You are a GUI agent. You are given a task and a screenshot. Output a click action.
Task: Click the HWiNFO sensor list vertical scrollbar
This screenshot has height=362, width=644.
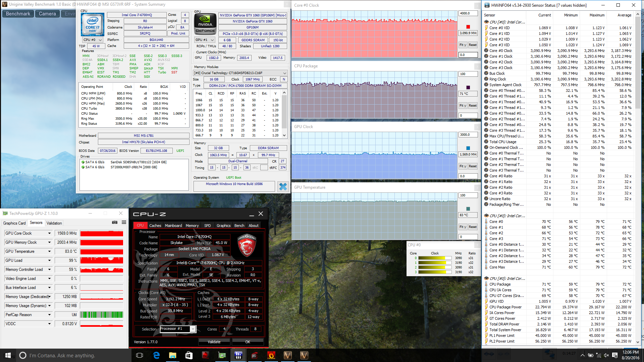(x=638, y=178)
